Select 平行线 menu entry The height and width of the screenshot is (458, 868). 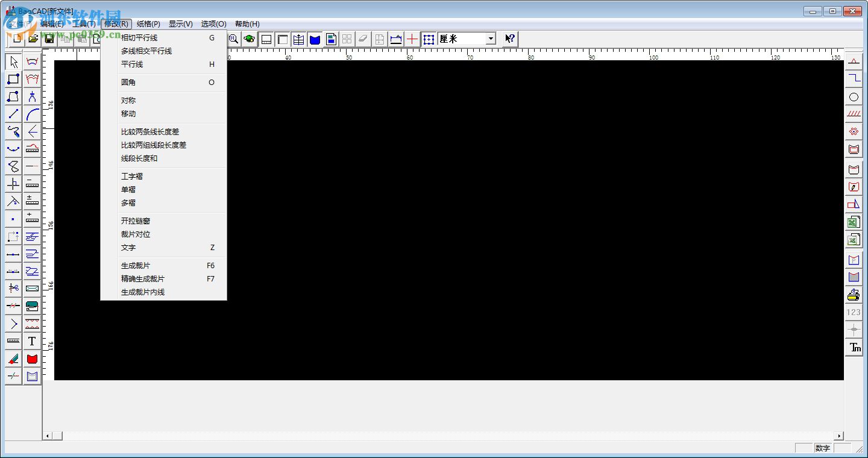pos(163,64)
